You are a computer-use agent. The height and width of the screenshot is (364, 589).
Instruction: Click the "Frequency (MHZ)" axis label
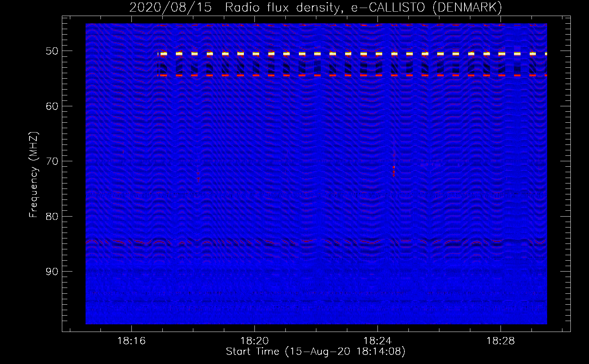[33, 175]
